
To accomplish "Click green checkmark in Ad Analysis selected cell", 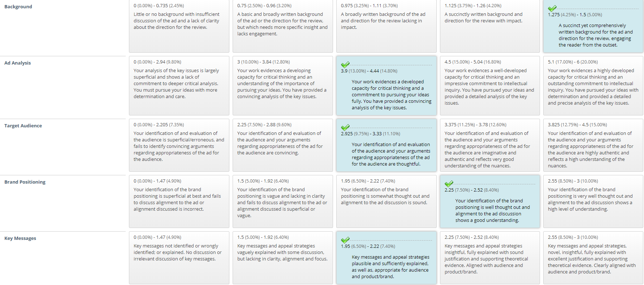I will [x=345, y=65].
